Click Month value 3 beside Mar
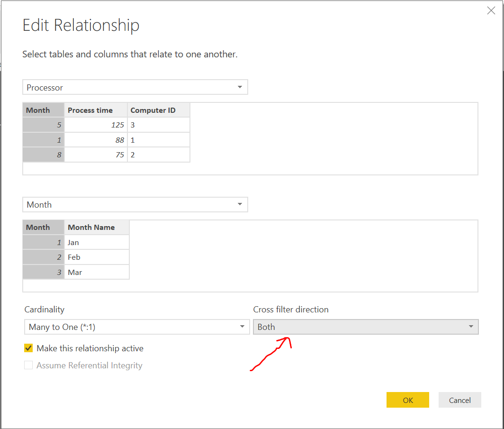Screen dimensions: 504x429 tap(44, 273)
